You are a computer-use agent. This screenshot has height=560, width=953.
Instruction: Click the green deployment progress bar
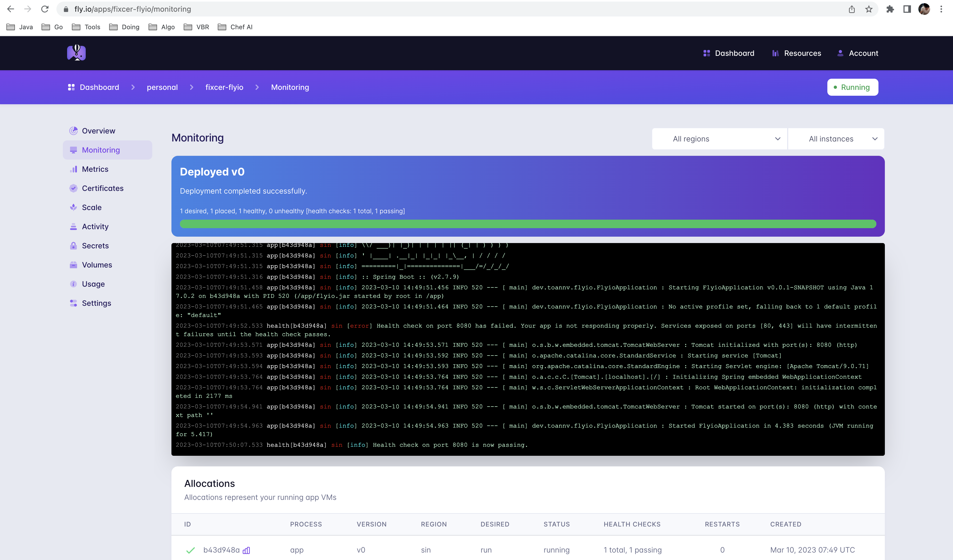[528, 224]
